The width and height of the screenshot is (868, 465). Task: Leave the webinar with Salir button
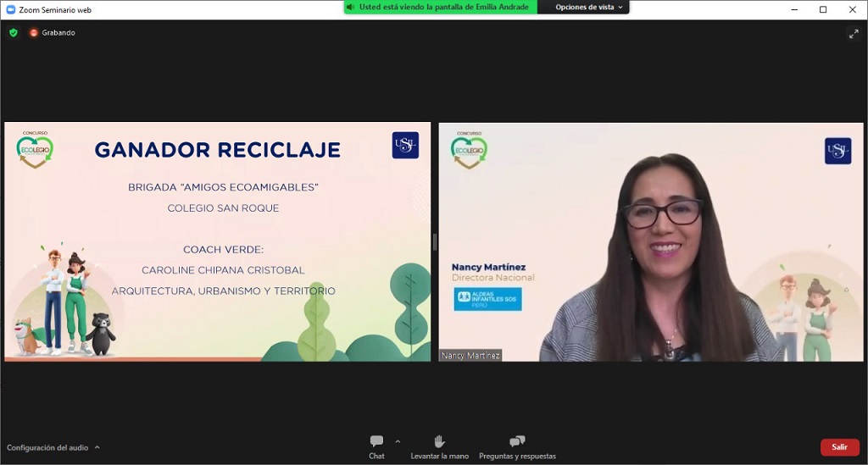pyautogui.click(x=839, y=447)
